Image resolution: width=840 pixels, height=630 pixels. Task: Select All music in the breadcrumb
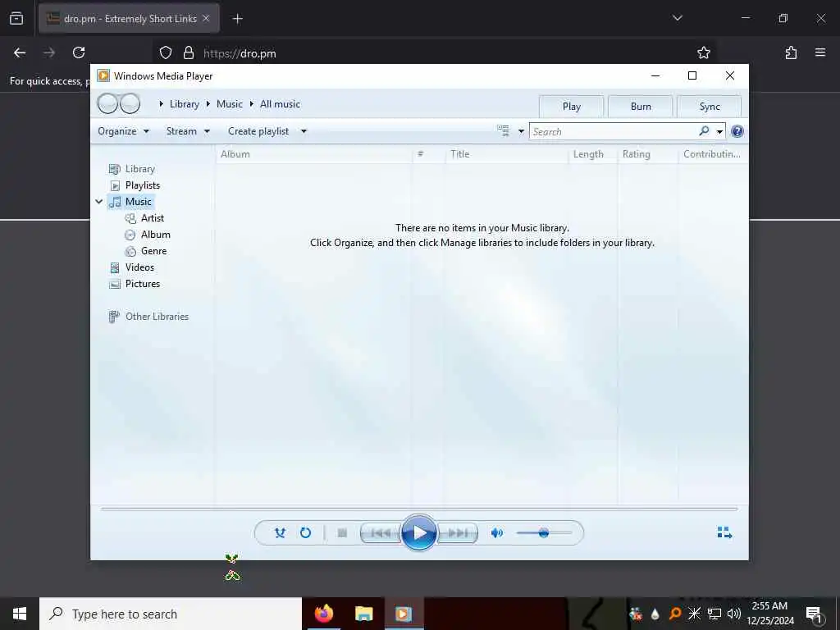(281, 104)
